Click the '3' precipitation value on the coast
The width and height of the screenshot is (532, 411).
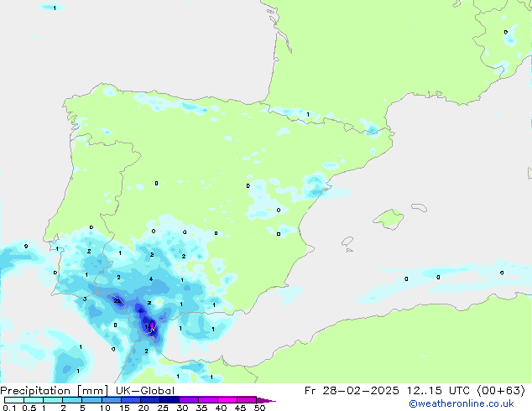click(x=85, y=299)
